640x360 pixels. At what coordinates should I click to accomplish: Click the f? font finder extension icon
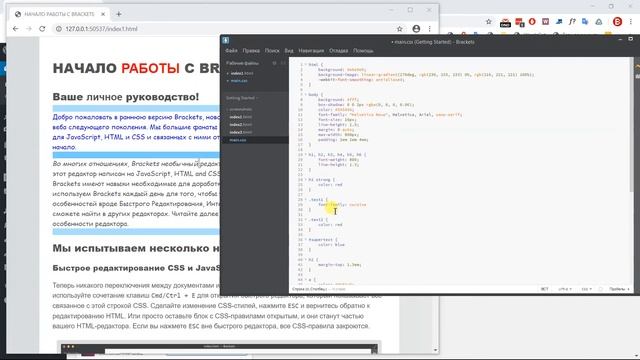572,22
